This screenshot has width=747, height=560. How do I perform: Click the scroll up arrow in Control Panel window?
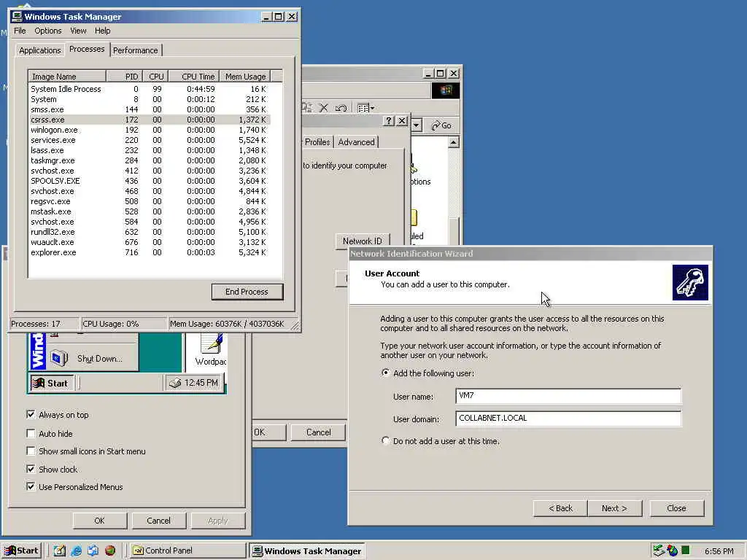pyautogui.click(x=454, y=142)
